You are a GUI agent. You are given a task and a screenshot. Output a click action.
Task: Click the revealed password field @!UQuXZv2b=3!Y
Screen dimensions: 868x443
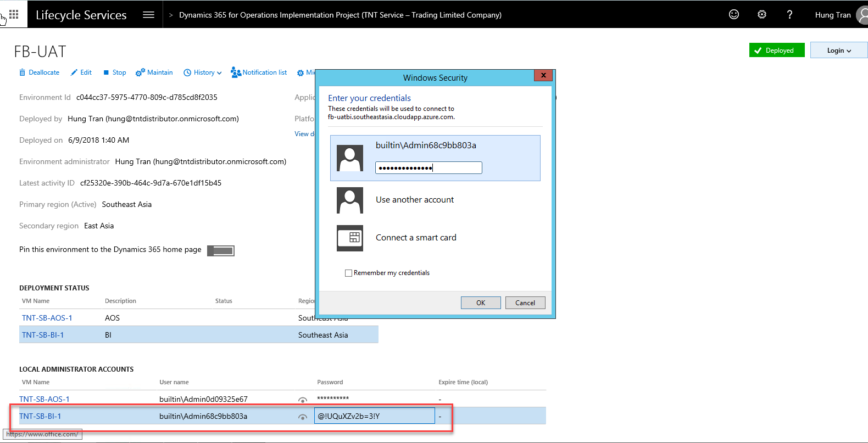click(x=375, y=416)
